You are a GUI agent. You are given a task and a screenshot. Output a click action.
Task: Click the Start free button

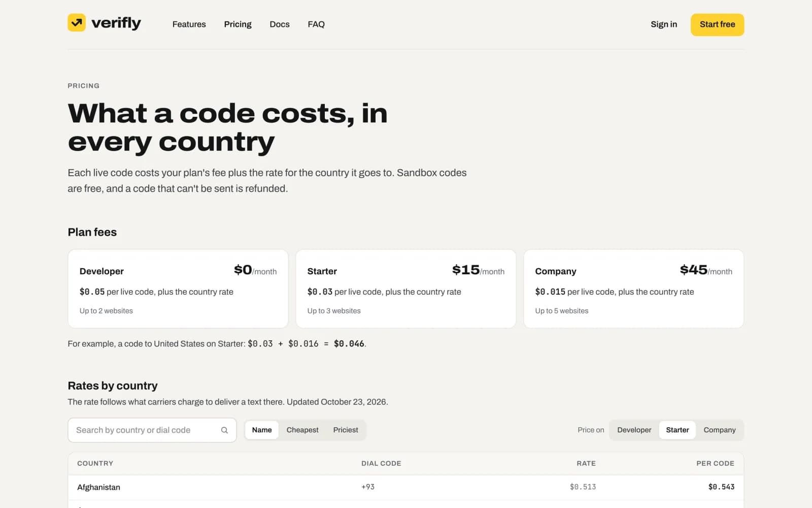click(717, 24)
